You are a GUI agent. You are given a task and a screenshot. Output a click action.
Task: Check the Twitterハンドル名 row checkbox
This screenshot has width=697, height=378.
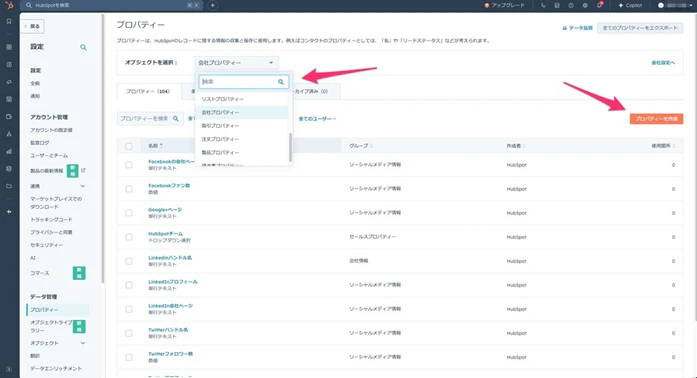point(129,333)
